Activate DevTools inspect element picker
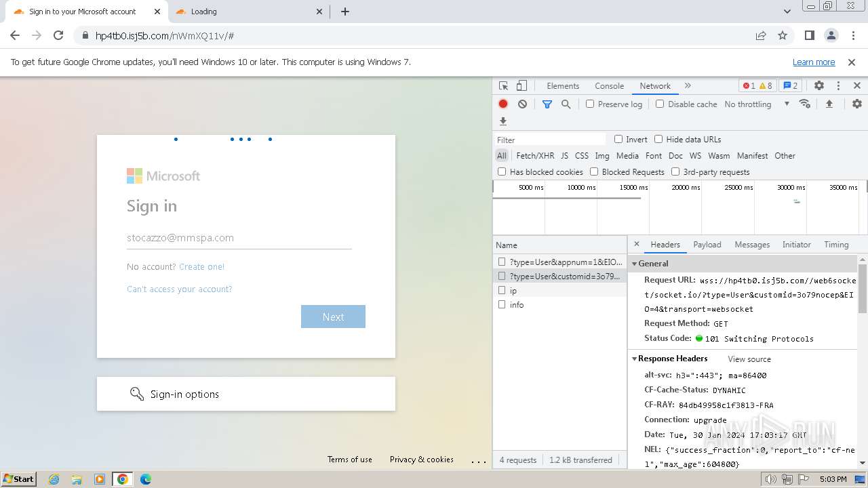Screen dimensions: 868x488 tap(503, 86)
